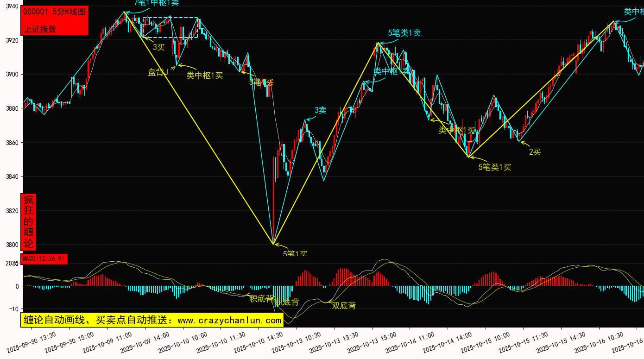Click the "000001 5分K线图" chart title
Screen dimensions: 644x359
(54, 12)
